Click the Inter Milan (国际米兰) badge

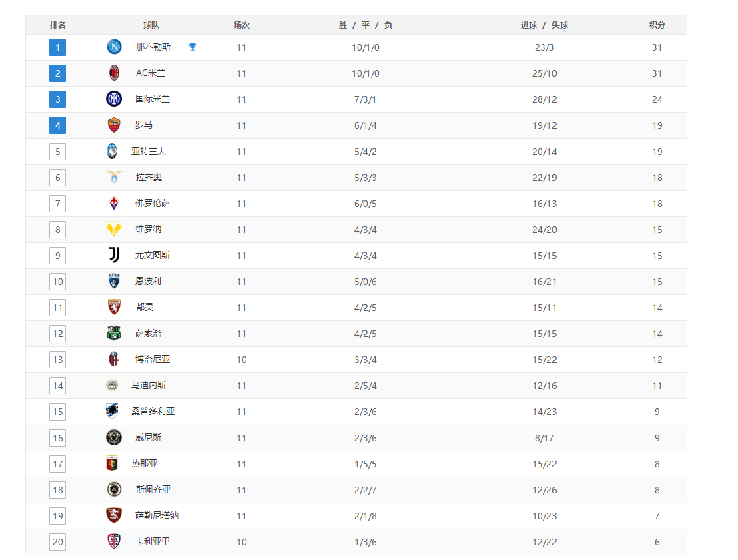coord(114,99)
